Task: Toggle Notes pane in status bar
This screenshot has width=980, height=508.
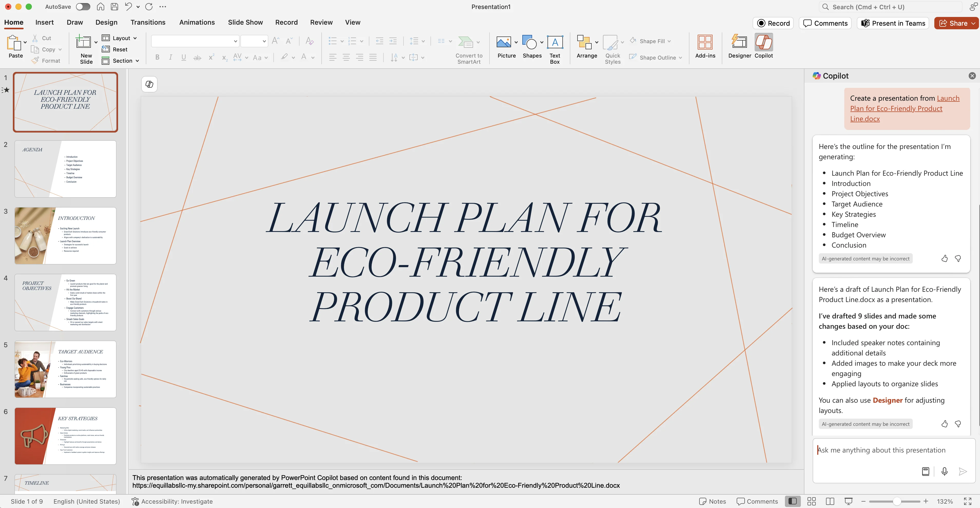Action: pyautogui.click(x=712, y=501)
